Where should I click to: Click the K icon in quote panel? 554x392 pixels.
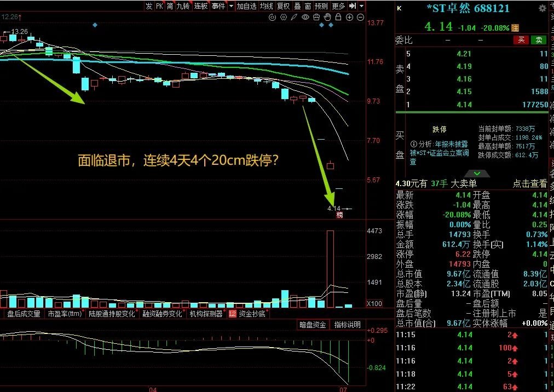[399, 8]
